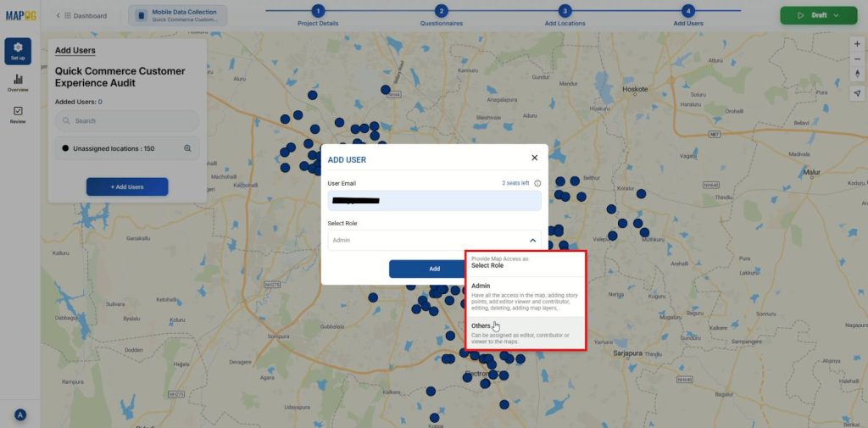
Task: Click the Malur label on the map
Action: (x=811, y=172)
